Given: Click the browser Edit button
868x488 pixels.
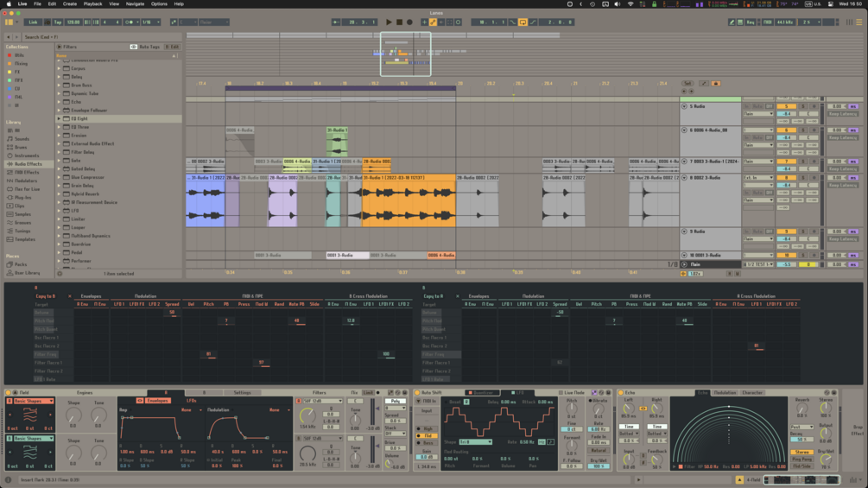Looking at the screenshot, I should pyautogui.click(x=173, y=47).
